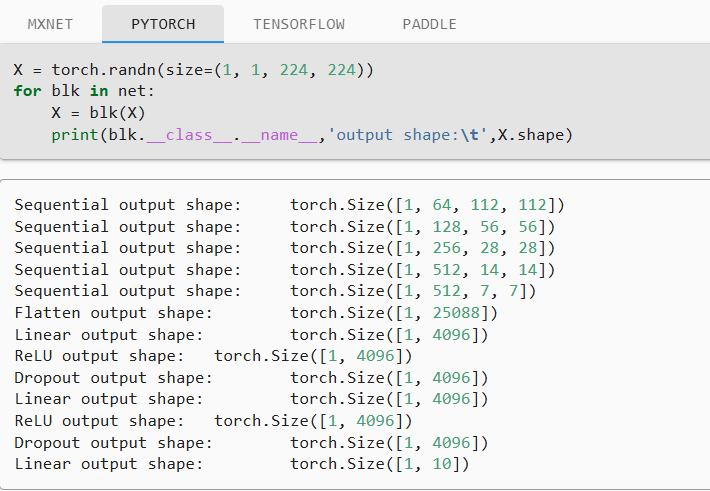The image size is (710, 491).
Task: Click the 'for blk in net:' code line
Action: (x=84, y=91)
